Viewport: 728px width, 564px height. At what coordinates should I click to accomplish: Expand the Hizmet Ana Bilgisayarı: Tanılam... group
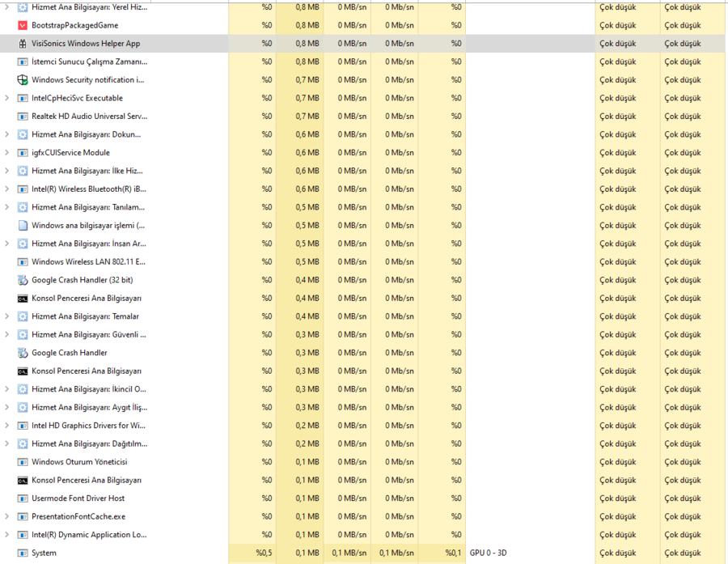click(x=6, y=207)
